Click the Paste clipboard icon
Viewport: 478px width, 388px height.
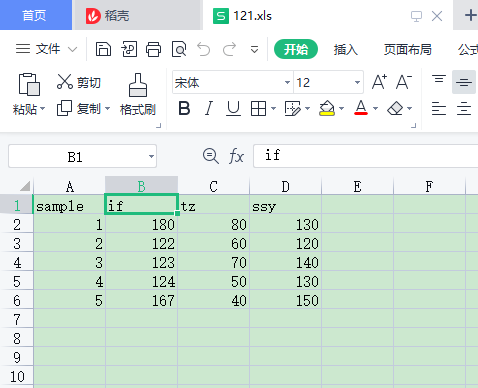pos(29,84)
